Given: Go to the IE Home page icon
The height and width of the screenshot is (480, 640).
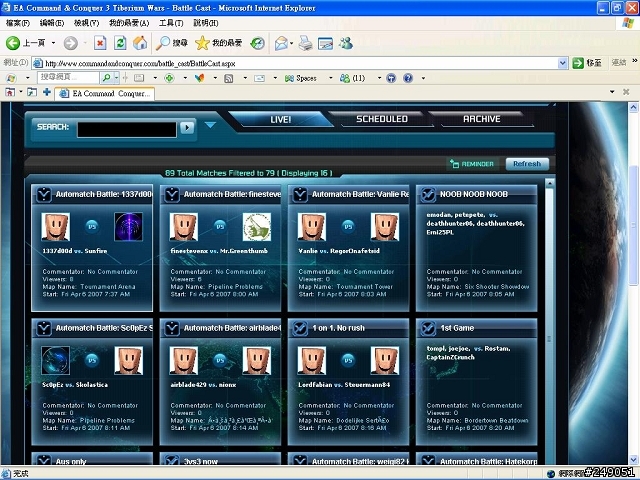Looking at the screenshot, I should click(x=140, y=43).
